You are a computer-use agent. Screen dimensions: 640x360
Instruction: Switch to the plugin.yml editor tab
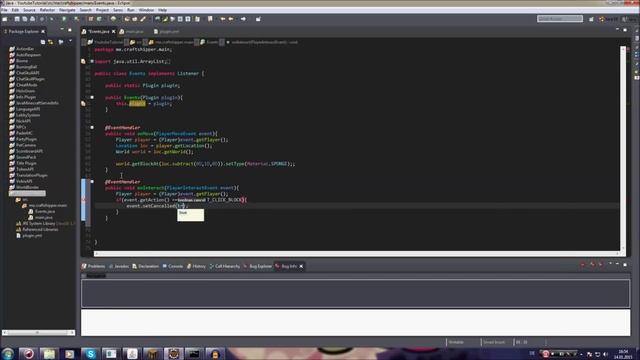167,31
